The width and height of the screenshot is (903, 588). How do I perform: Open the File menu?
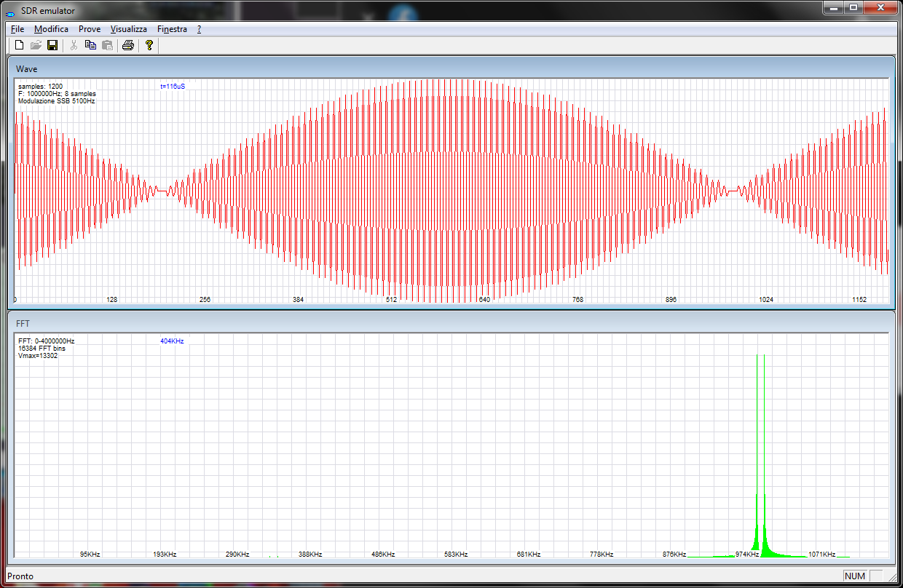[17, 29]
